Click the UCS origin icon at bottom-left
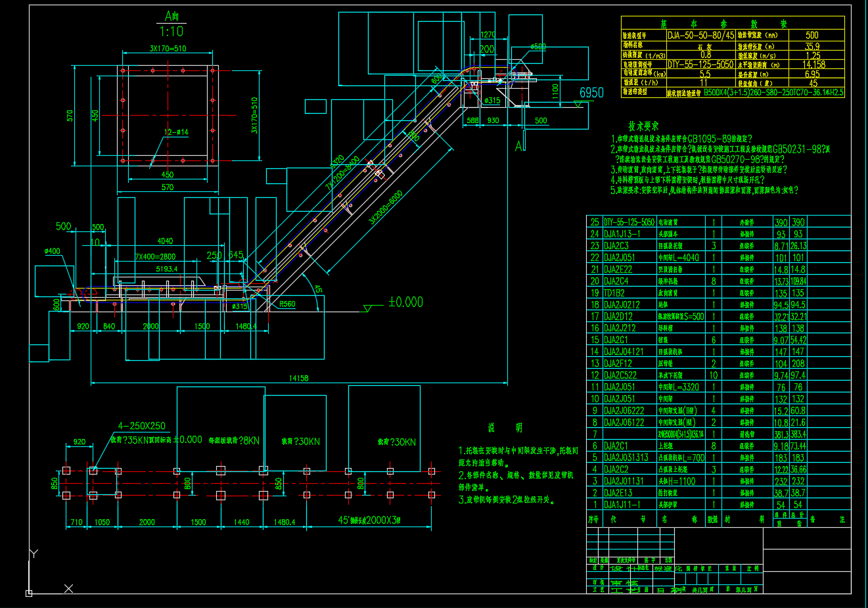The width and height of the screenshot is (868, 608). pos(29,593)
